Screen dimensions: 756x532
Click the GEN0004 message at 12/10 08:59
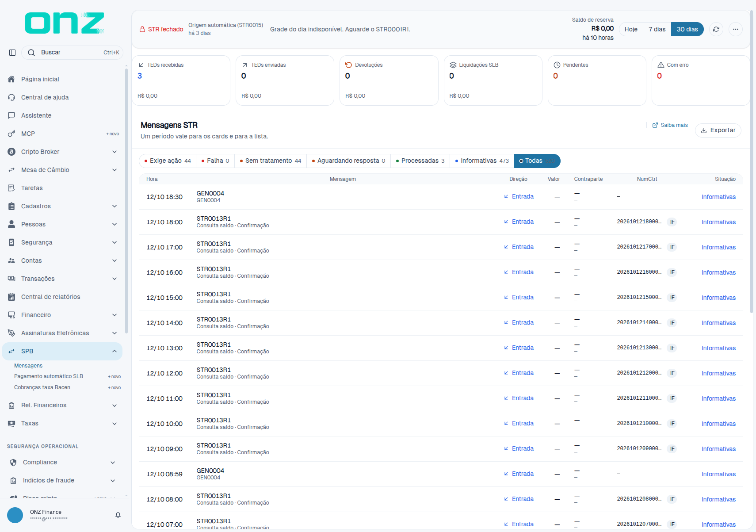coord(210,474)
